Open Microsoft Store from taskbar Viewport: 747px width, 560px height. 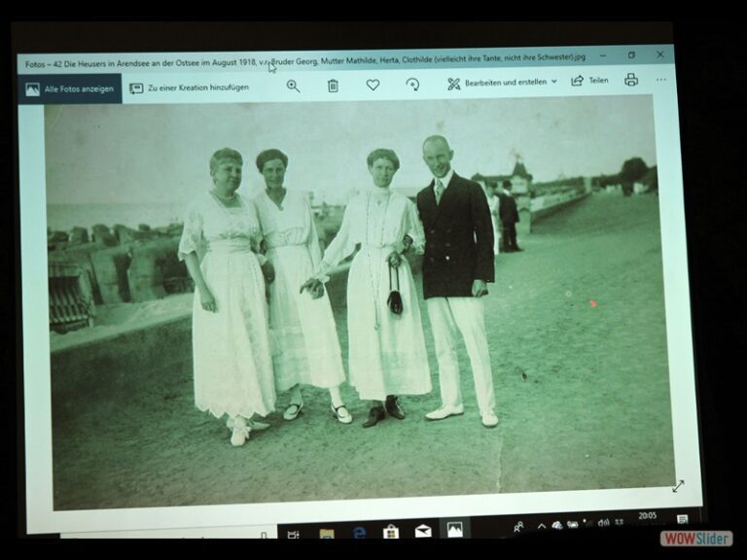click(x=391, y=531)
